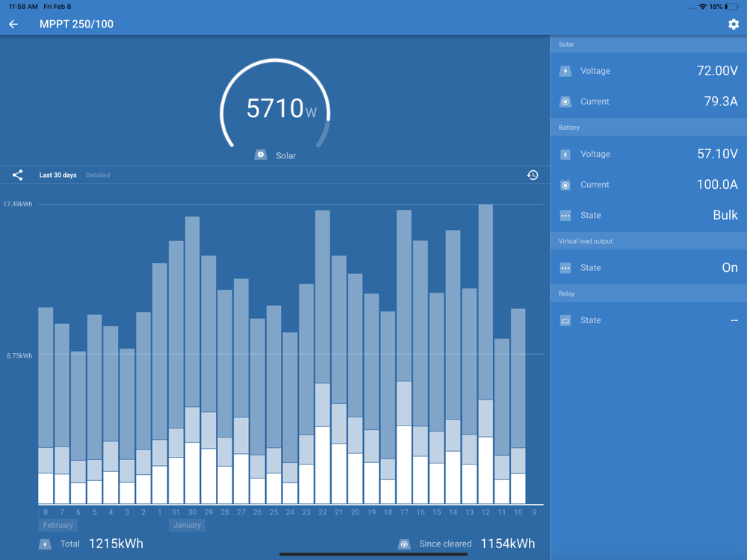Tap the 1154kWh Since cleared value
The width and height of the screenshot is (747, 560).
pos(508,544)
